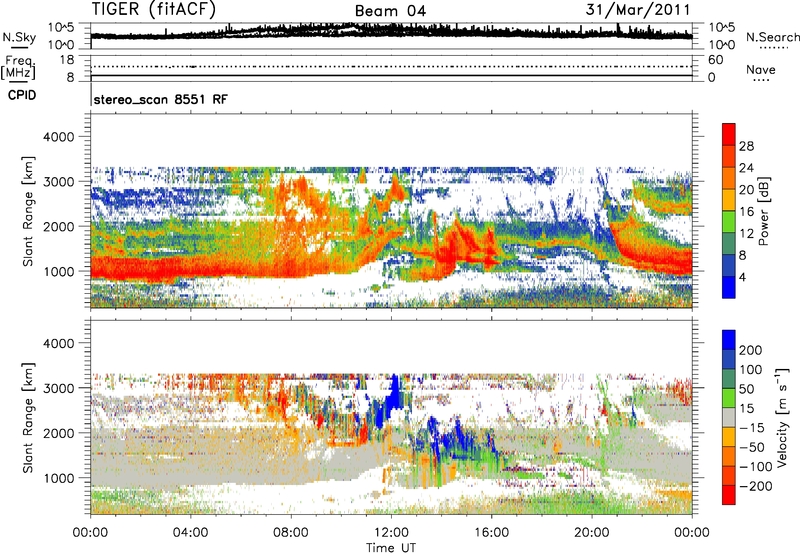Select the 200 label on Velocity scale

coord(751,350)
